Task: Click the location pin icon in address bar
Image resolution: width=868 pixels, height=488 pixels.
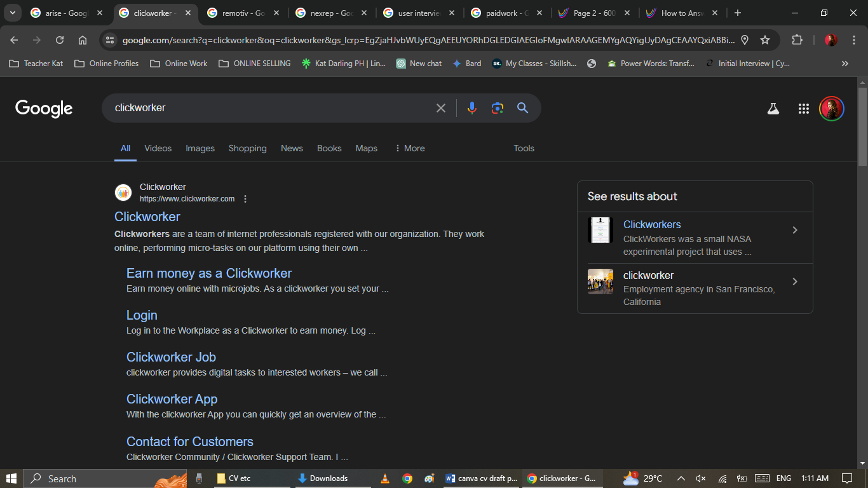Action: pyautogui.click(x=745, y=40)
